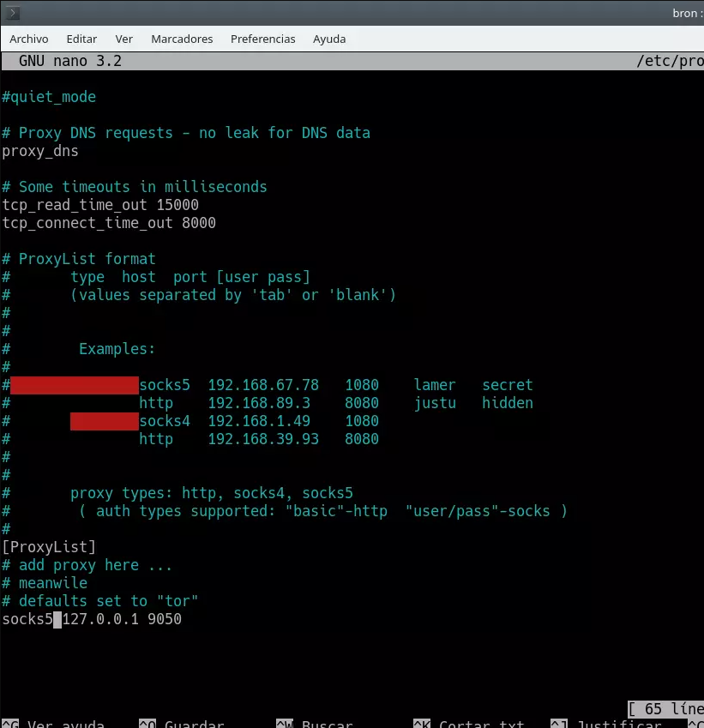Click the Guardar shortcut in nano's footer
This screenshot has width=704, height=728.
pos(194,724)
